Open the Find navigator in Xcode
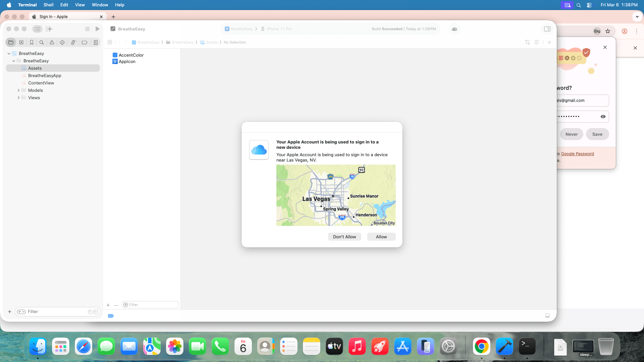 click(x=42, y=42)
